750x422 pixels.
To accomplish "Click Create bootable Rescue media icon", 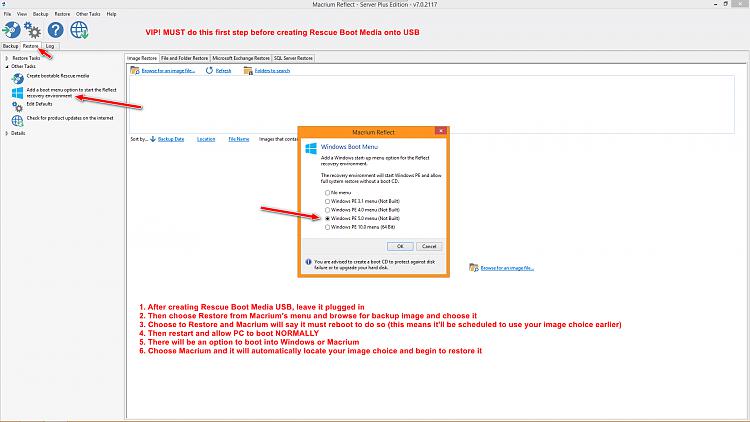I will point(18,78).
